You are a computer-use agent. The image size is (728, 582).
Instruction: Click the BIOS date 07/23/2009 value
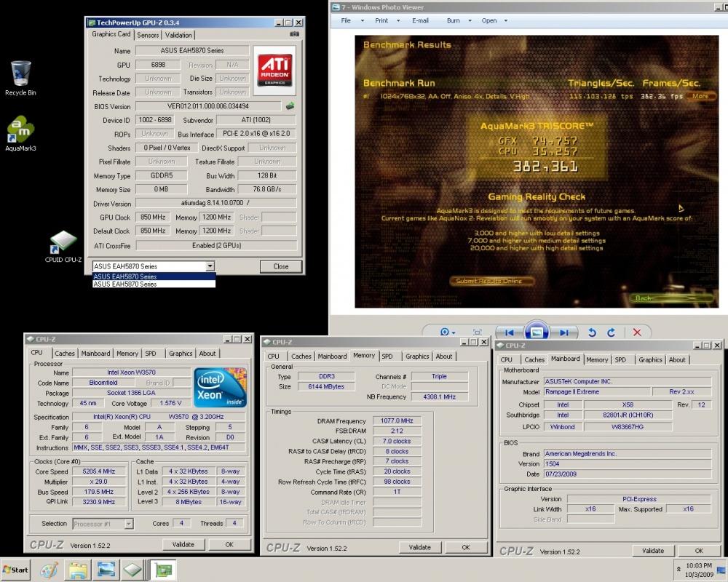click(x=628, y=474)
